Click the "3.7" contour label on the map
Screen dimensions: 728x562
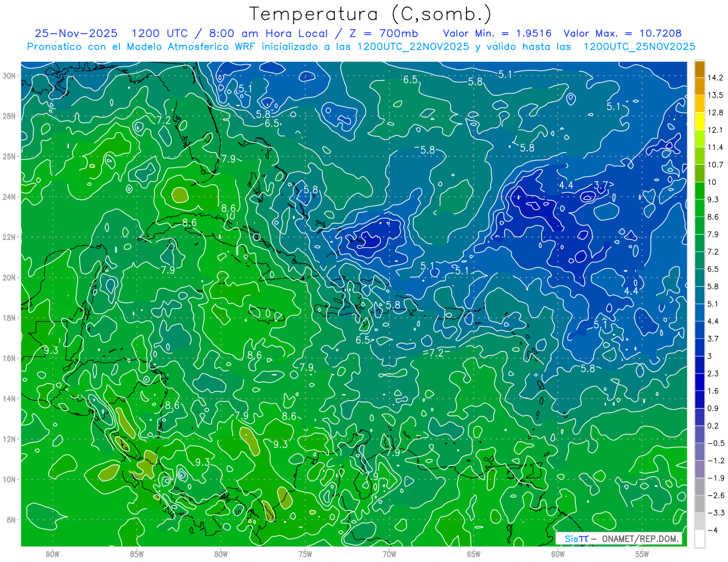coord(601,186)
